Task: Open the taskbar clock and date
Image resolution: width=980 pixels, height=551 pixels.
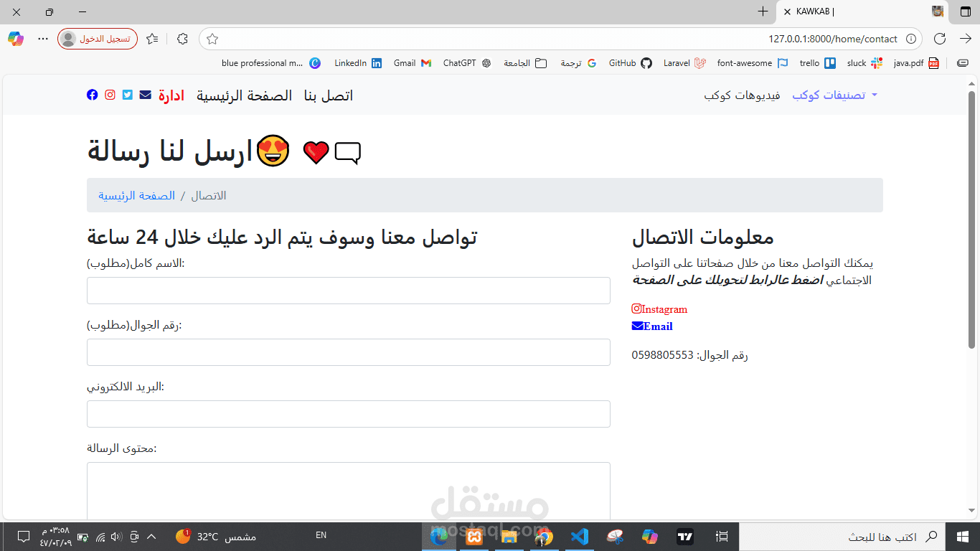Action: pos(56,537)
